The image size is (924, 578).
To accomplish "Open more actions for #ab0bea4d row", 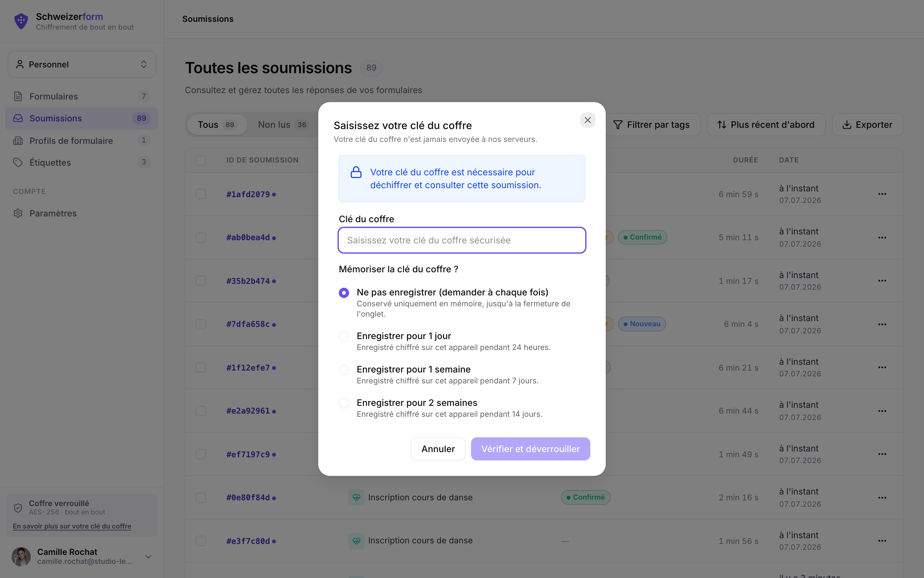I will point(882,237).
